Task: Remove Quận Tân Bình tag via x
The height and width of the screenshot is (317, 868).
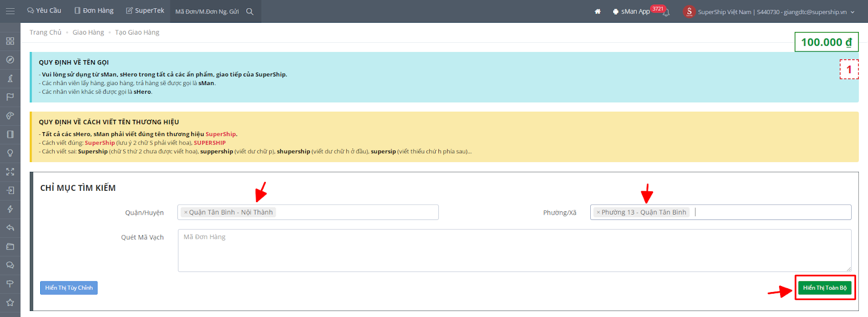Action: [x=186, y=212]
